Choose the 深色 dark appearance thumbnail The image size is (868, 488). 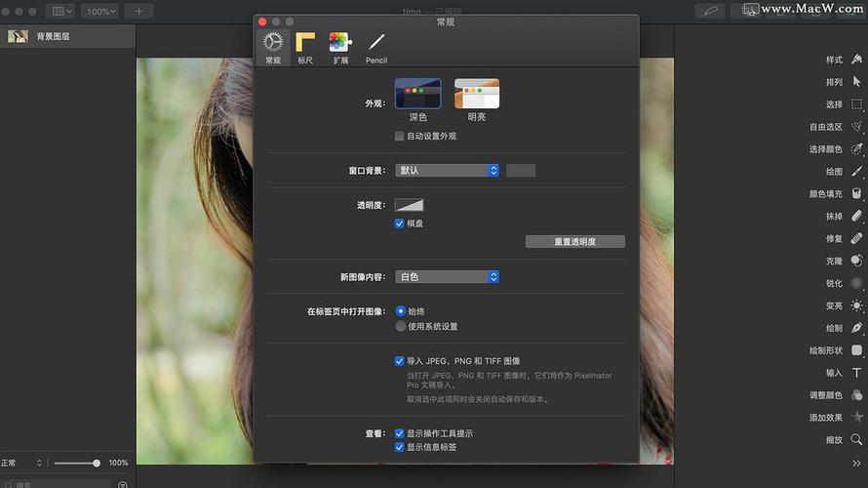(x=418, y=94)
